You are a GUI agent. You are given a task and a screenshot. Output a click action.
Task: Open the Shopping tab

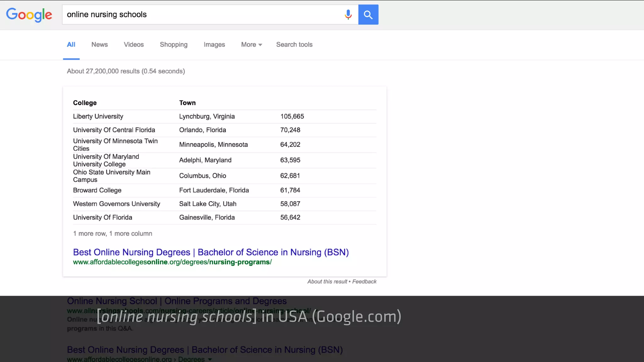click(x=174, y=45)
